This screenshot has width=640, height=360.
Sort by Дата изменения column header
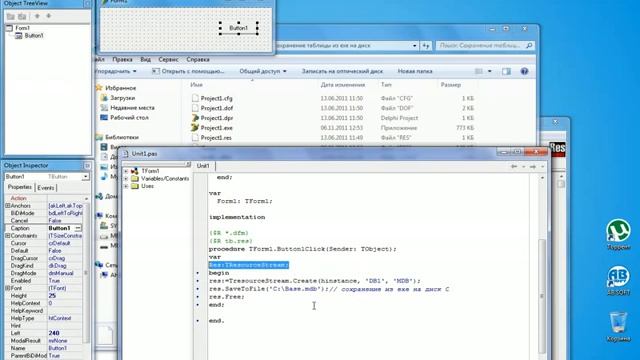click(x=342, y=85)
